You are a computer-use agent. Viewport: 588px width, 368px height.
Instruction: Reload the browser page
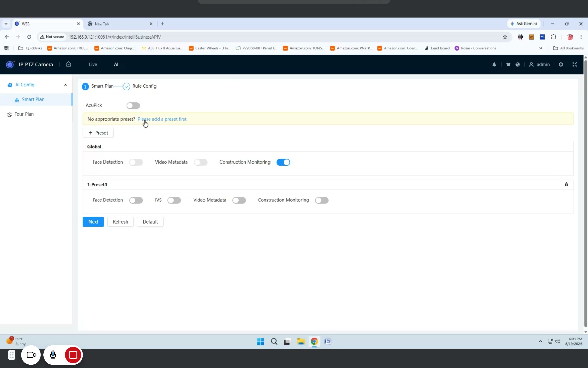click(x=29, y=37)
